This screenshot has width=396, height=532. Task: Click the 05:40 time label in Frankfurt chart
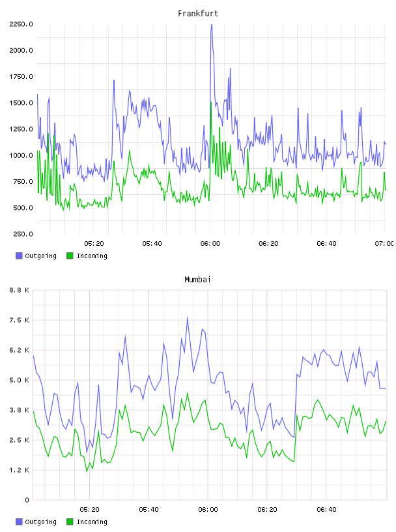coord(152,244)
